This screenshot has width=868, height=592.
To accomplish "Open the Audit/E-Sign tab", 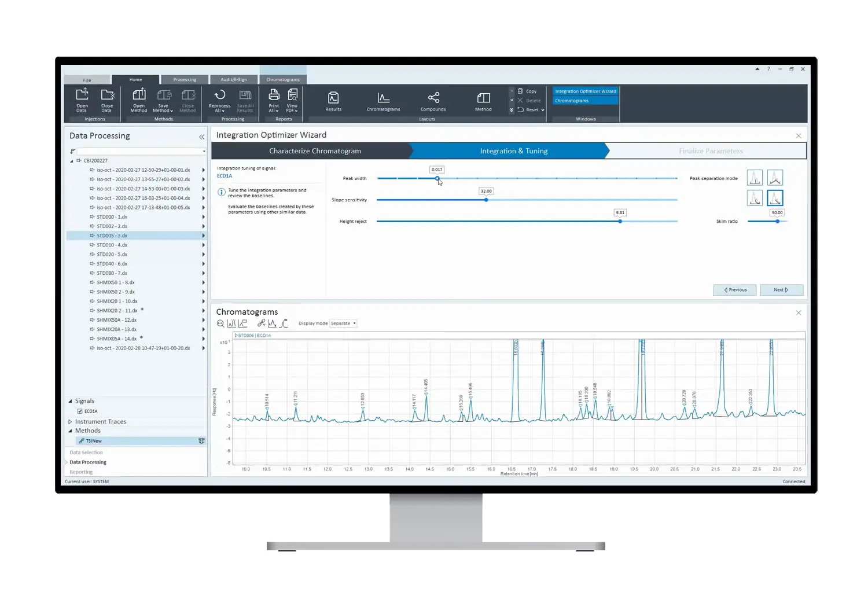I will (234, 80).
